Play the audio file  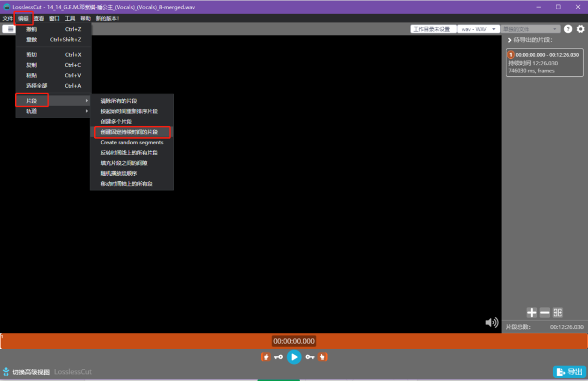click(294, 357)
